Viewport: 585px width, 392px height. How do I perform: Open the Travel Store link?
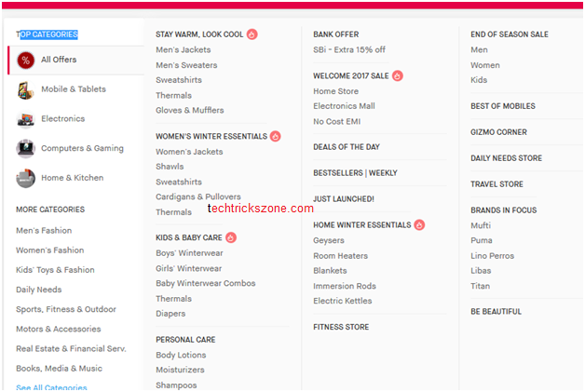tap(497, 184)
